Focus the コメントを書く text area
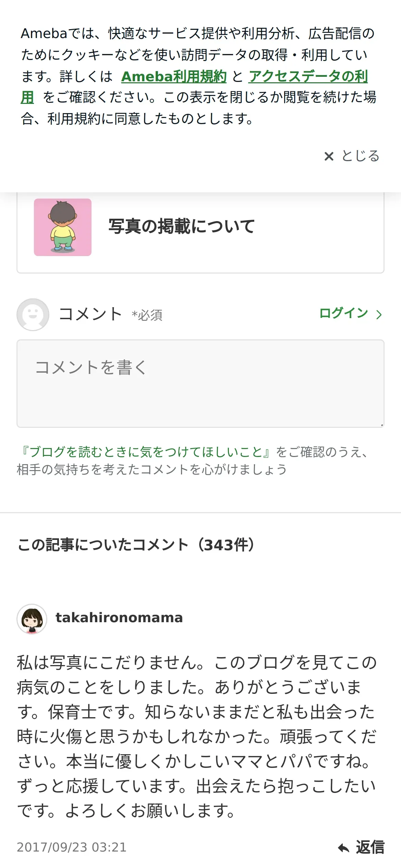The image size is (401, 868). [x=200, y=383]
